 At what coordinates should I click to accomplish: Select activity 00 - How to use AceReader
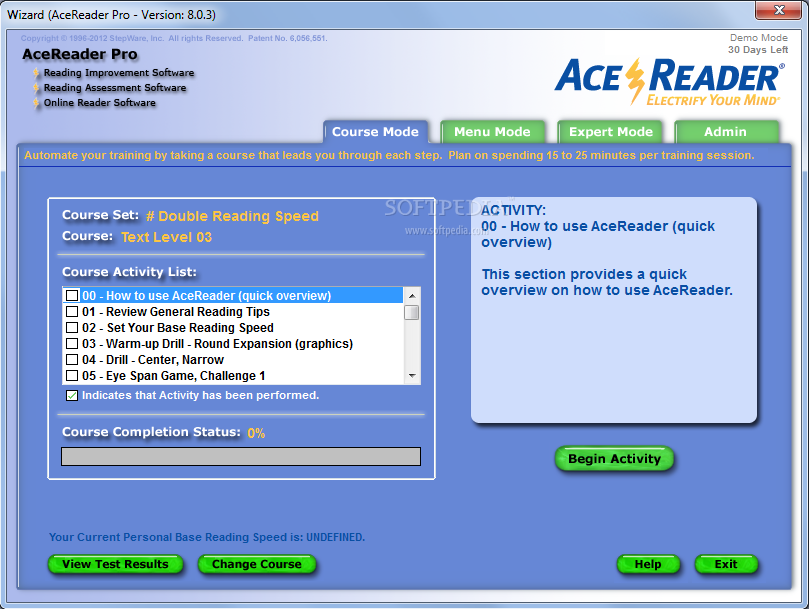(233, 295)
